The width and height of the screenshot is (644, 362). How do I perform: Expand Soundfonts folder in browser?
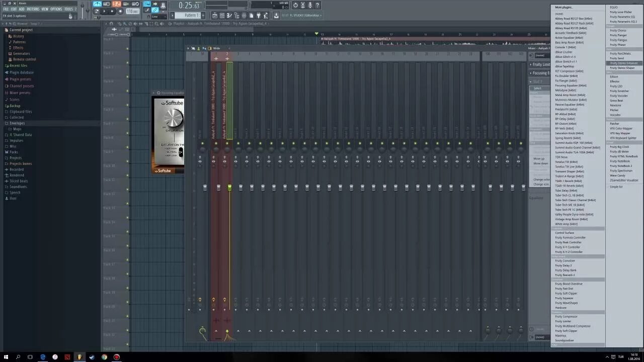point(18,187)
